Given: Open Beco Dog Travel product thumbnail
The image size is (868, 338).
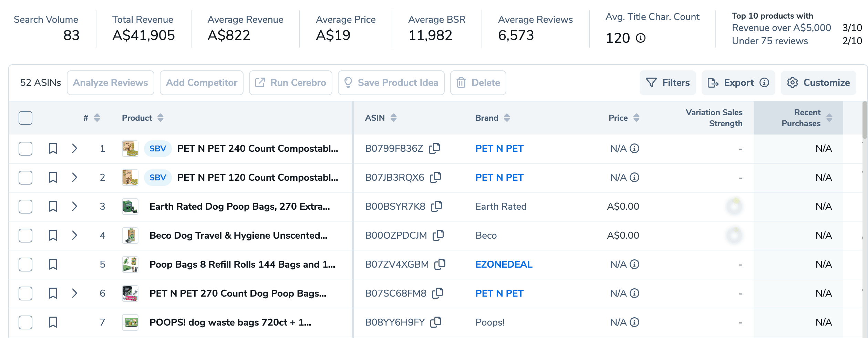Looking at the screenshot, I should click(130, 235).
